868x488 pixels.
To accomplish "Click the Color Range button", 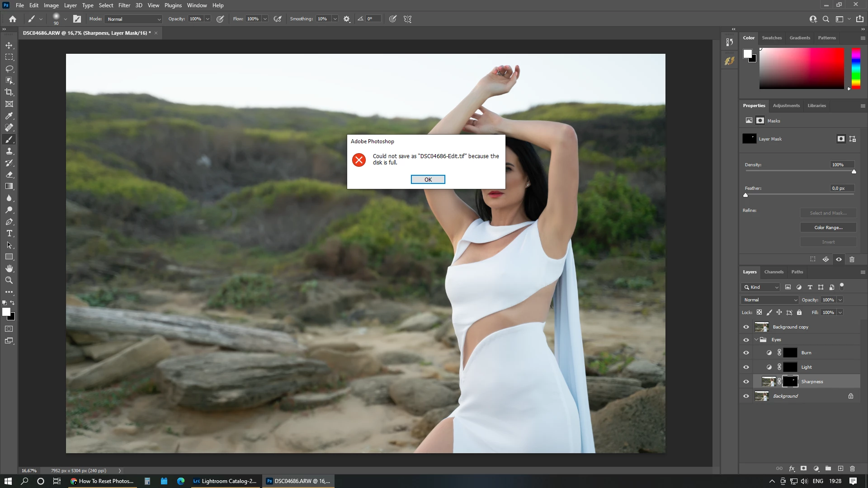I will click(828, 228).
